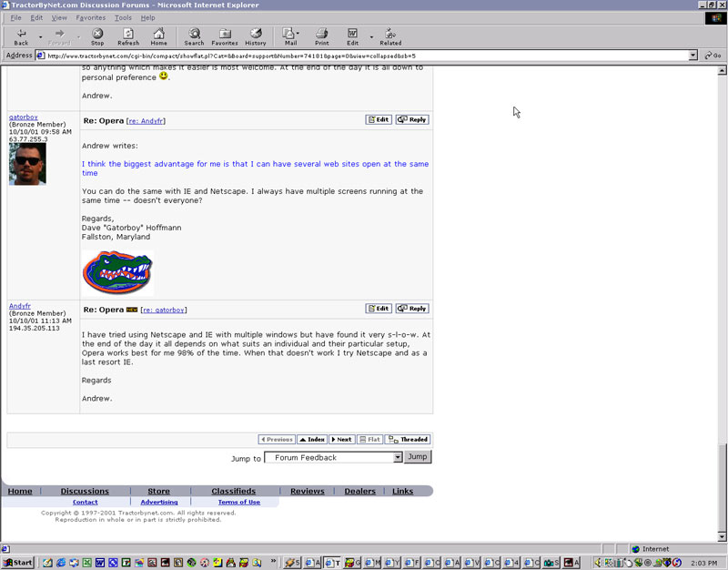Open the Favorites menu in menu bar
Screen dimensions: 728x570
click(90, 17)
